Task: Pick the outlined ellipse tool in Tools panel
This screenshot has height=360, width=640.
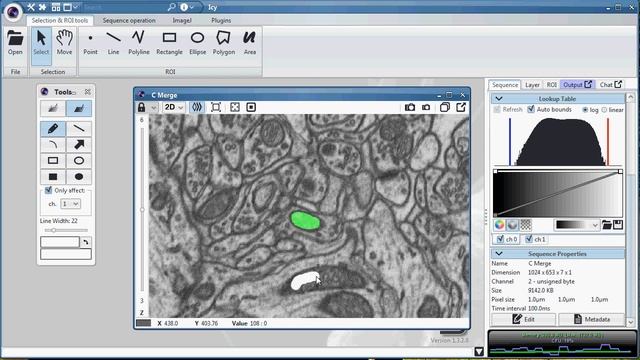Action: click(79, 160)
